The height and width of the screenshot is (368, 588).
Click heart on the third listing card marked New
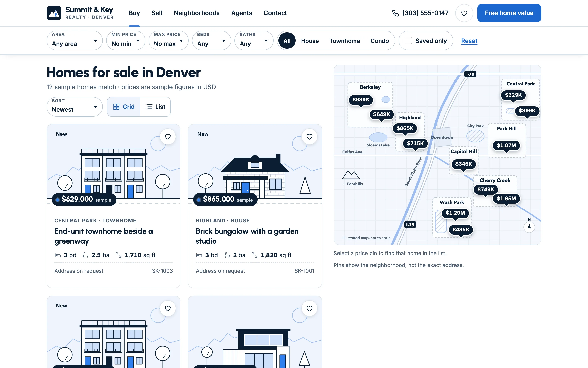pos(168,308)
